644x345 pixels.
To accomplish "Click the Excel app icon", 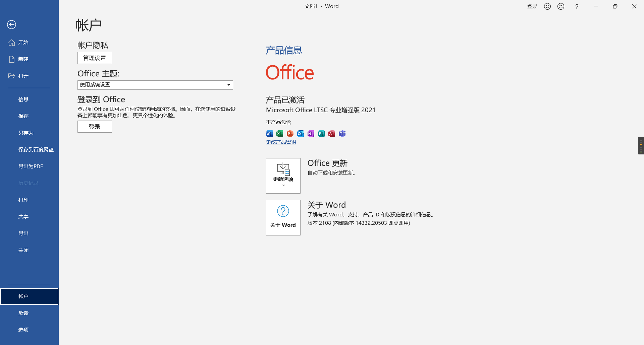I will click(280, 134).
